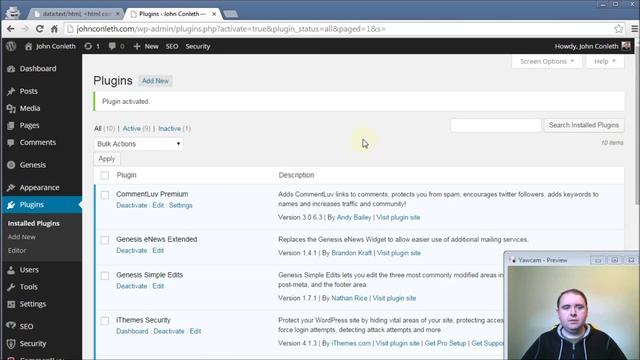The height and width of the screenshot is (360, 640).
Task: Click the plus New icon in admin bar
Action: [137, 46]
